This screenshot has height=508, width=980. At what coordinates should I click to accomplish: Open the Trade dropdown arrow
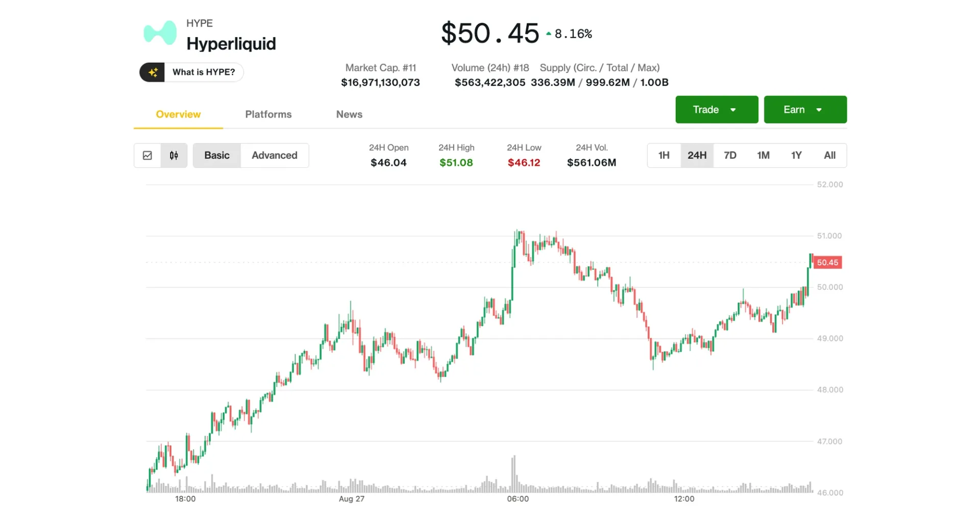point(733,109)
